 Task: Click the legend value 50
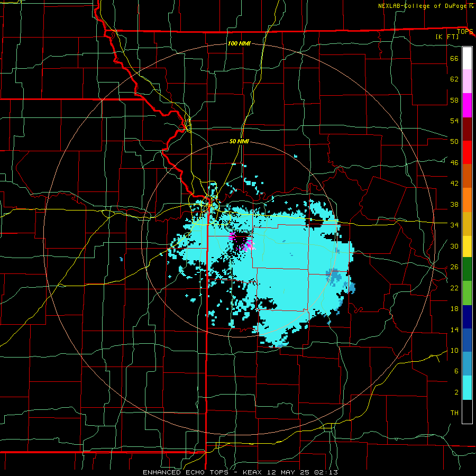point(454,141)
